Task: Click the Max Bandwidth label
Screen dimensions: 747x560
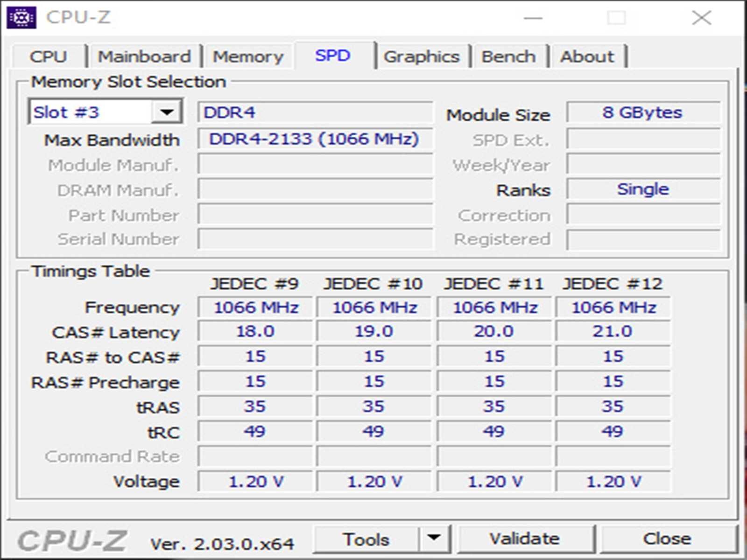Action: [112, 140]
